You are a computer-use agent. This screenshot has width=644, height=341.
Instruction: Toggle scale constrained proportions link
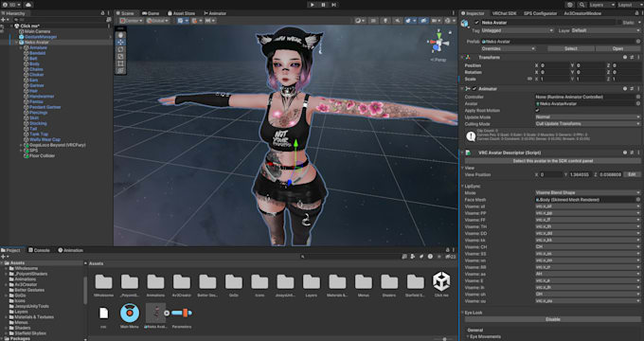tap(529, 79)
